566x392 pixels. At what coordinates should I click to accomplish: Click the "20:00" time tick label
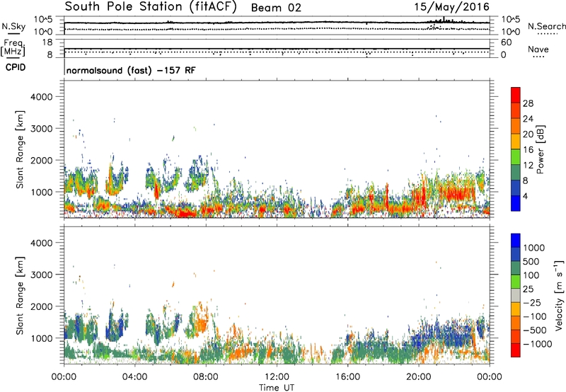point(418,377)
